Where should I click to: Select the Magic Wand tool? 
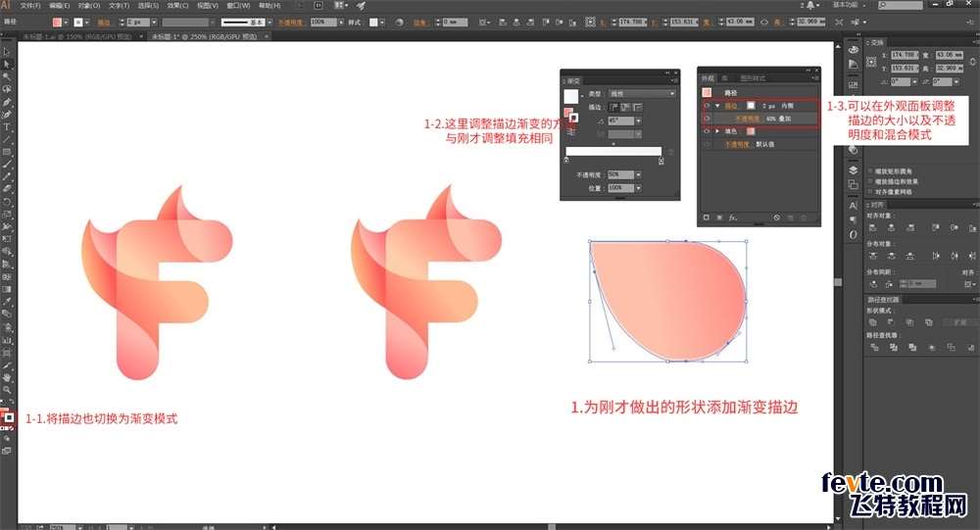click(6, 76)
